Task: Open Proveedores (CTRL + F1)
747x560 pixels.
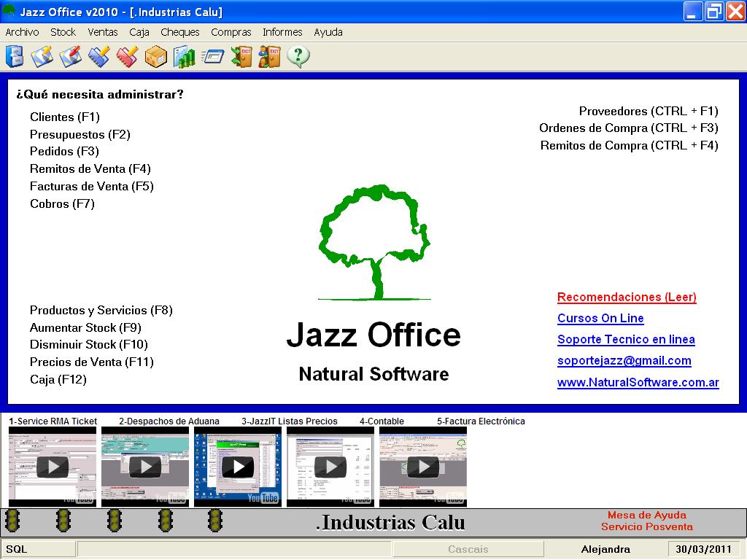Action: click(x=649, y=111)
